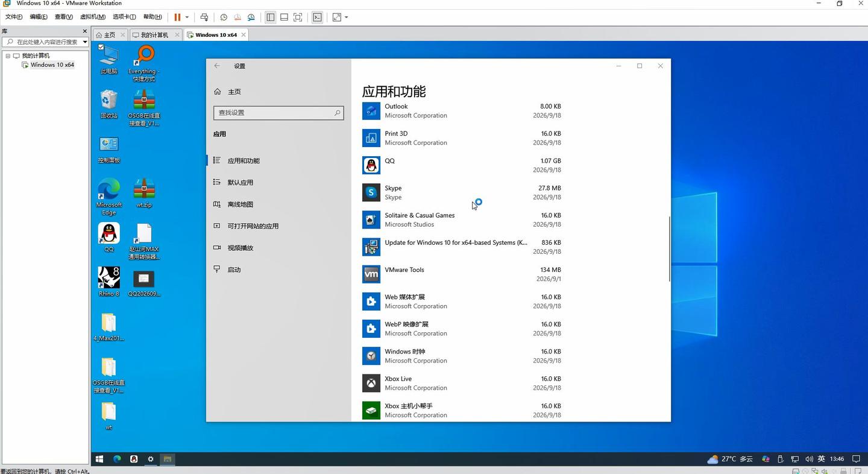Open 可打开网站的应用 settings page

[x=278, y=226]
